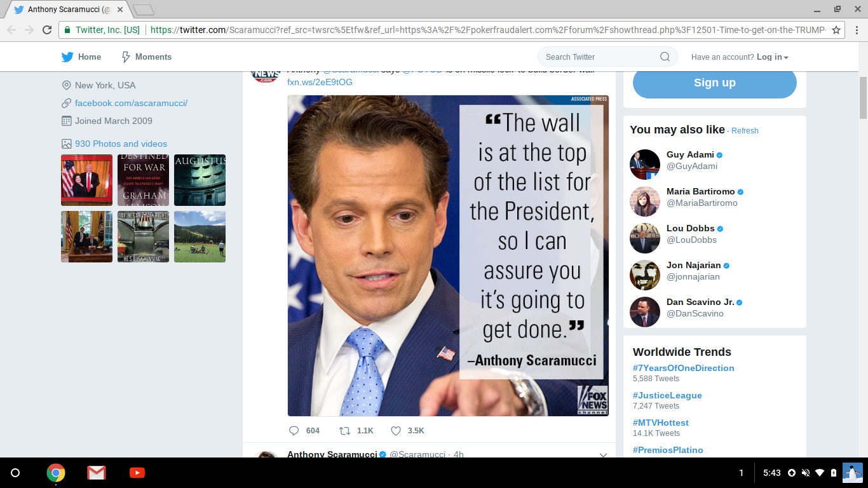
Task: Click the retweet icon under the tweet
Action: point(344,431)
